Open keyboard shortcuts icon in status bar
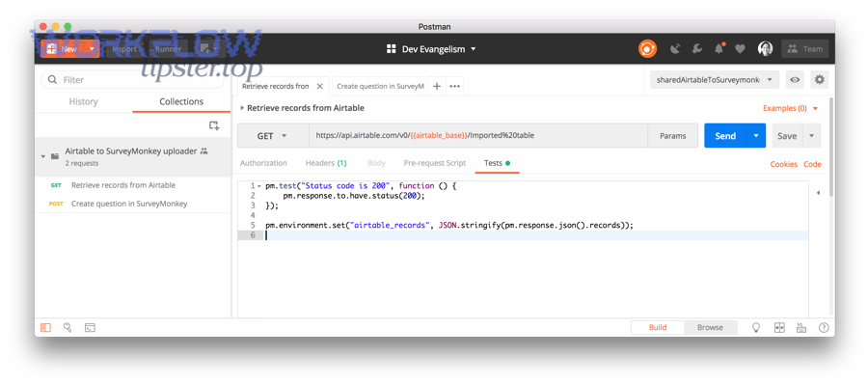 point(801,327)
